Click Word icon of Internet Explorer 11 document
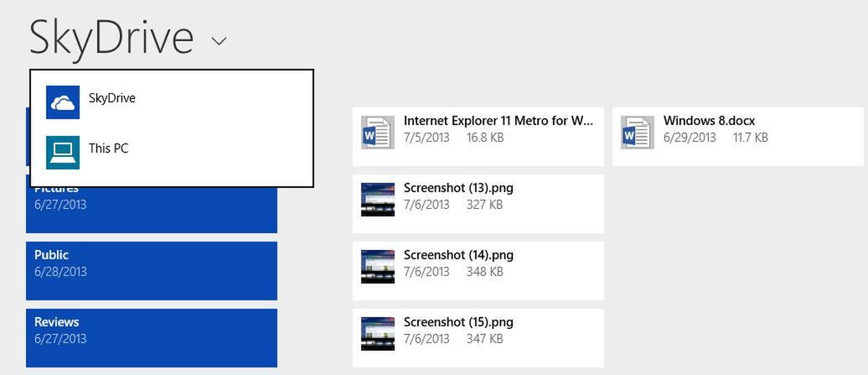 pos(378,132)
